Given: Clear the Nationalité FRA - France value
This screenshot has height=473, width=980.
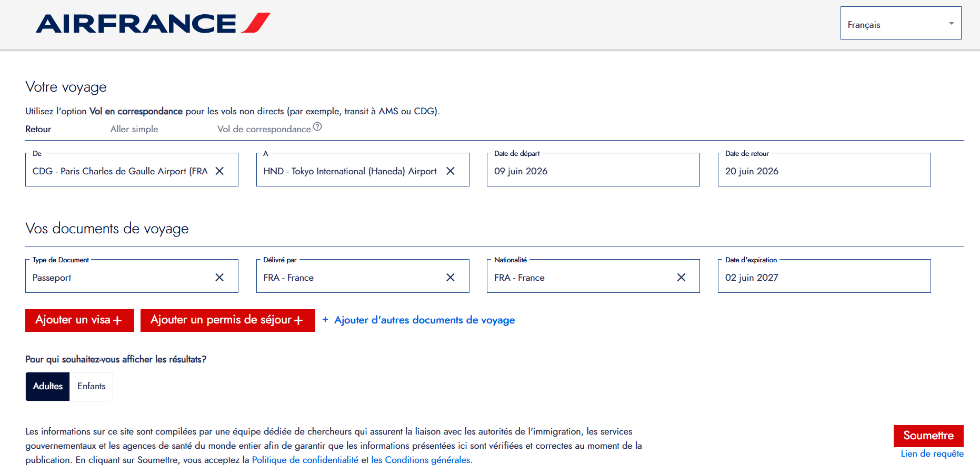Looking at the screenshot, I should 681,278.
